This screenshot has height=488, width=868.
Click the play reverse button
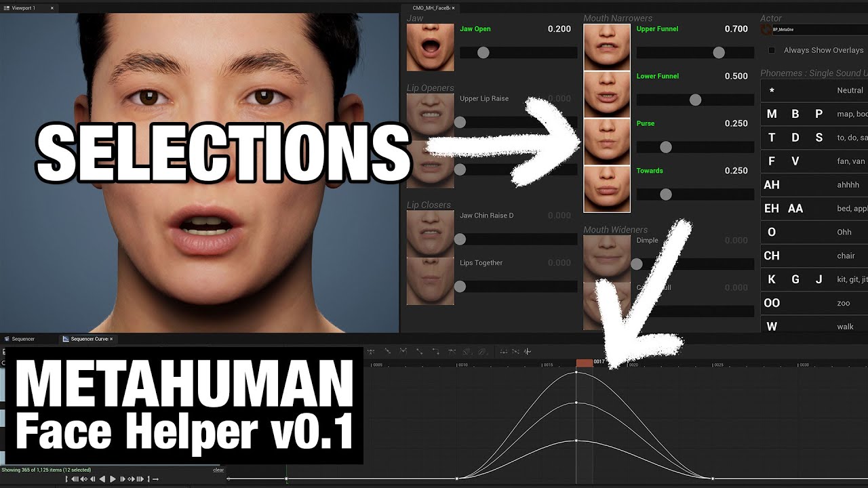click(x=102, y=479)
